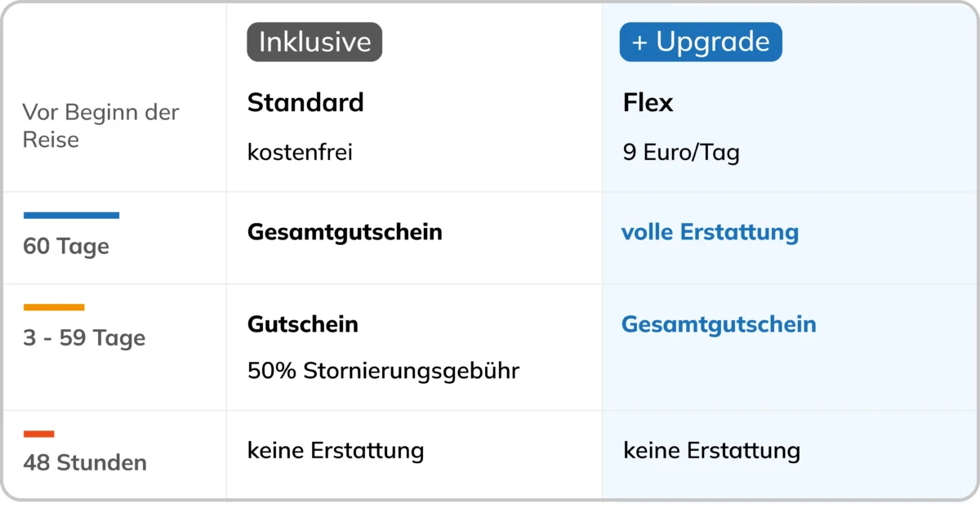Viewport: 980px width, 513px height.
Task: Click the kostenfrei price label
Action: [301, 152]
